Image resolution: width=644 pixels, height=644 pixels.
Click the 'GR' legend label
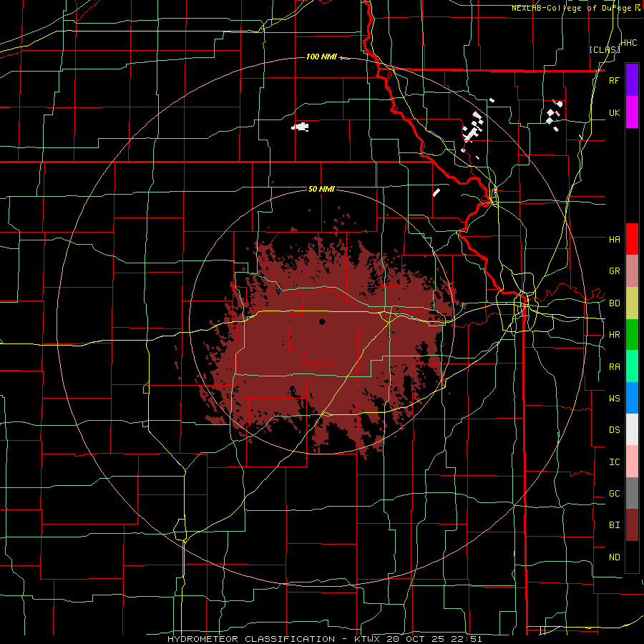[x=614, y=271]
